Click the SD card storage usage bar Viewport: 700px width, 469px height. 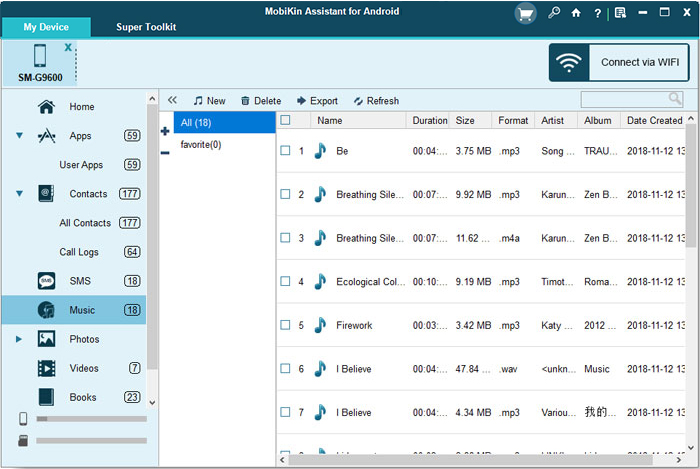[x=92, y=440]
